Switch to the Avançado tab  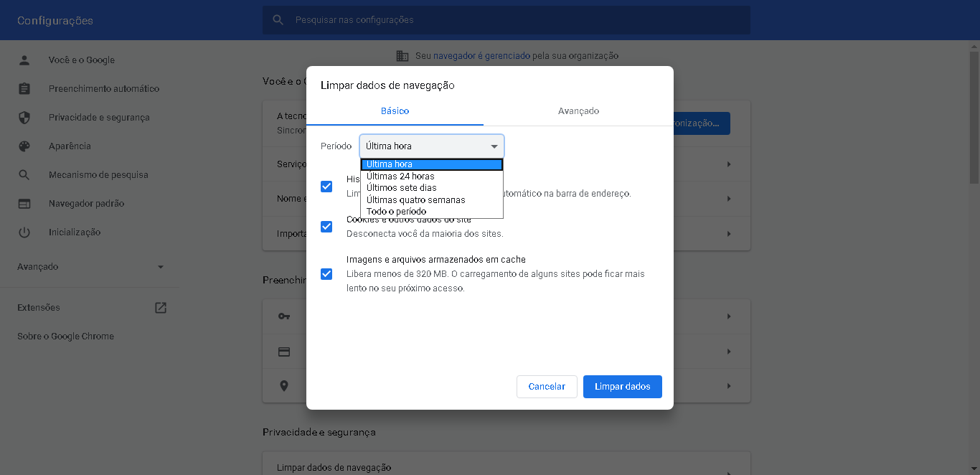(x=578, y=111)
